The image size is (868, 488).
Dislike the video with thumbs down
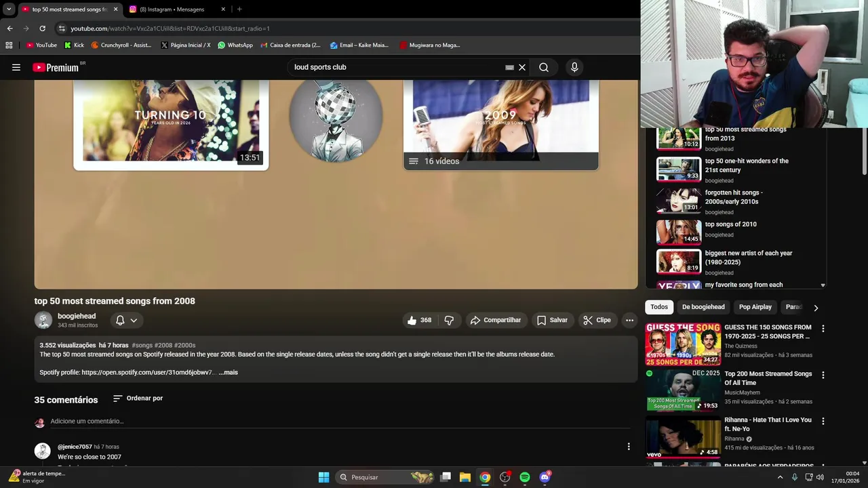point(449,320)
